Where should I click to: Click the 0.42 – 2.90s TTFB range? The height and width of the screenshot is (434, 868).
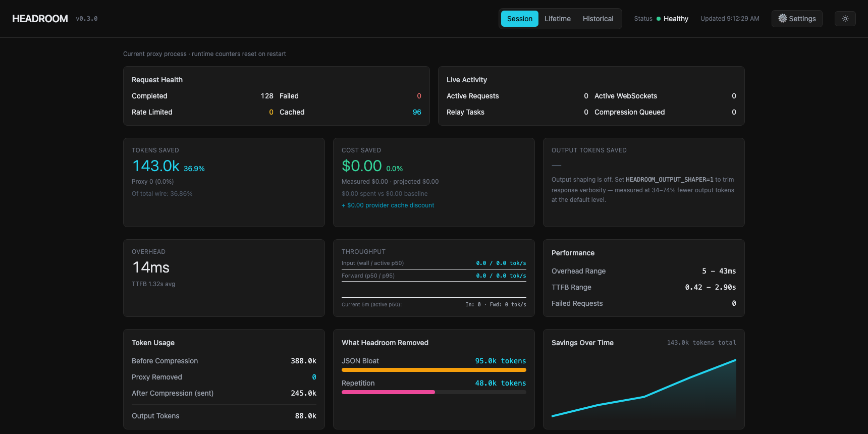click(711, 287)
